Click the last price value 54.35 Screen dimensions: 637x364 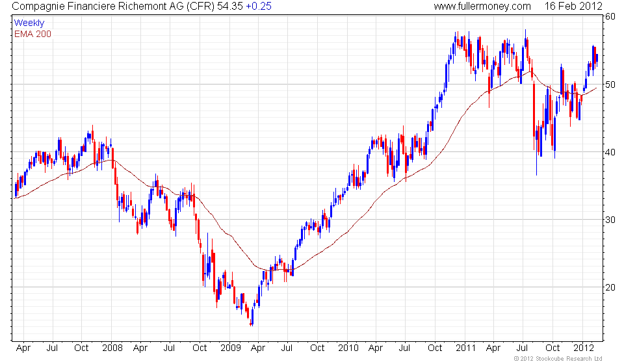pos(230,6)
